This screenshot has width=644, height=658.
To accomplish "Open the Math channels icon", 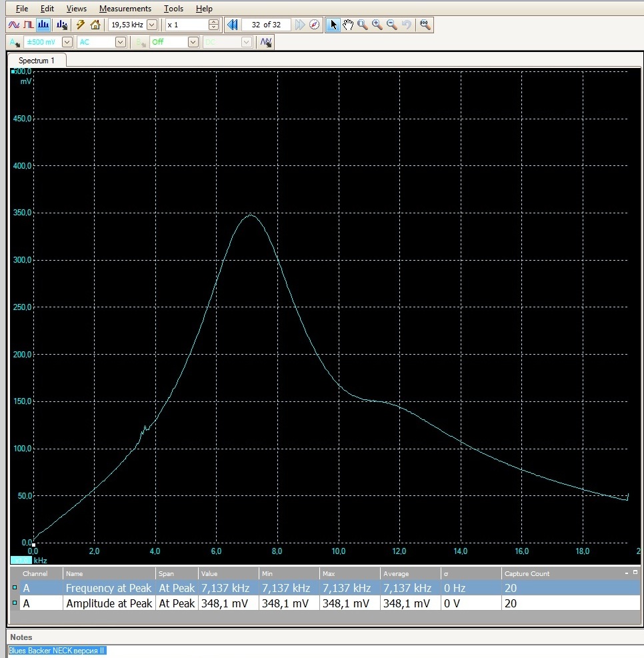I will (x=265, y=42).
